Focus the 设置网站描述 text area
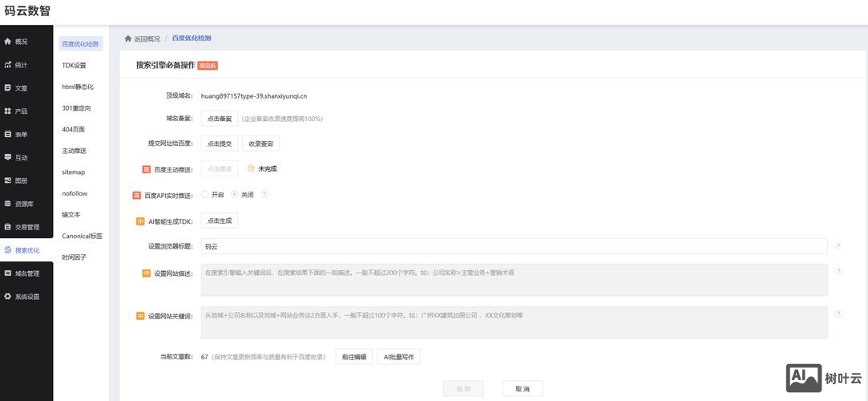 click(x=515, y=280)
